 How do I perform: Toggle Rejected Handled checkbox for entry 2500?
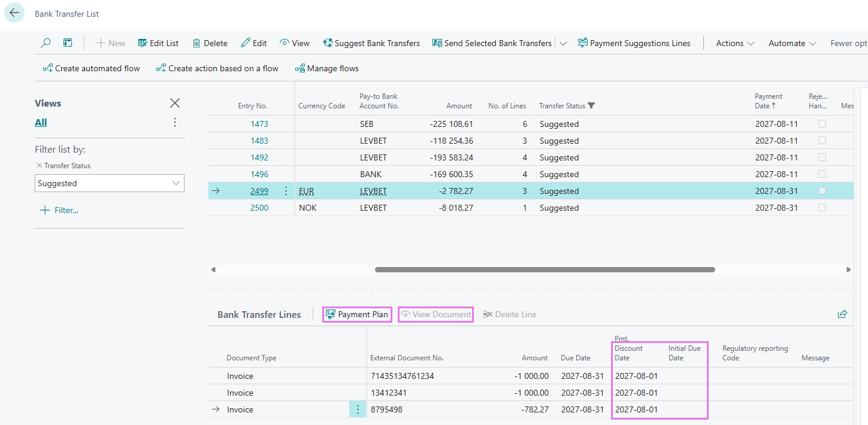tap(822, 207)
